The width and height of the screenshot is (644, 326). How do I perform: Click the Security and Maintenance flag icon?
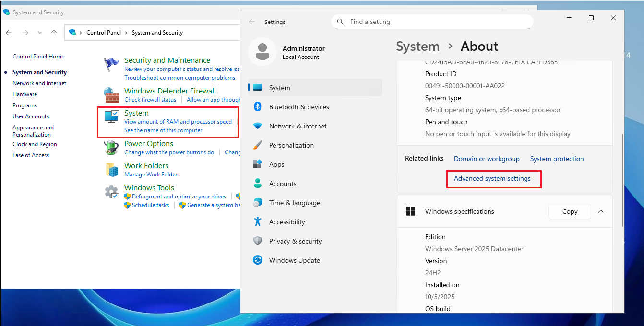[111, 64]
